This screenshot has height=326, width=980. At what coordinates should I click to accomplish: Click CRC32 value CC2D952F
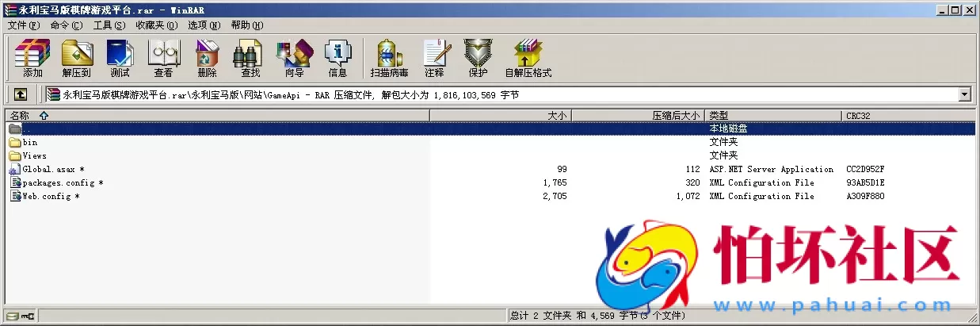pos(865,169)
